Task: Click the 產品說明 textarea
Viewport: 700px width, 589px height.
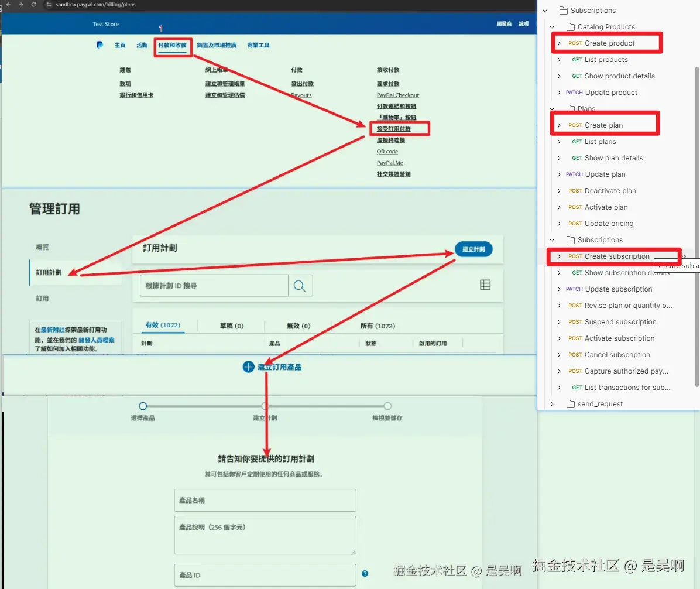Action: (x=265, y=535)
